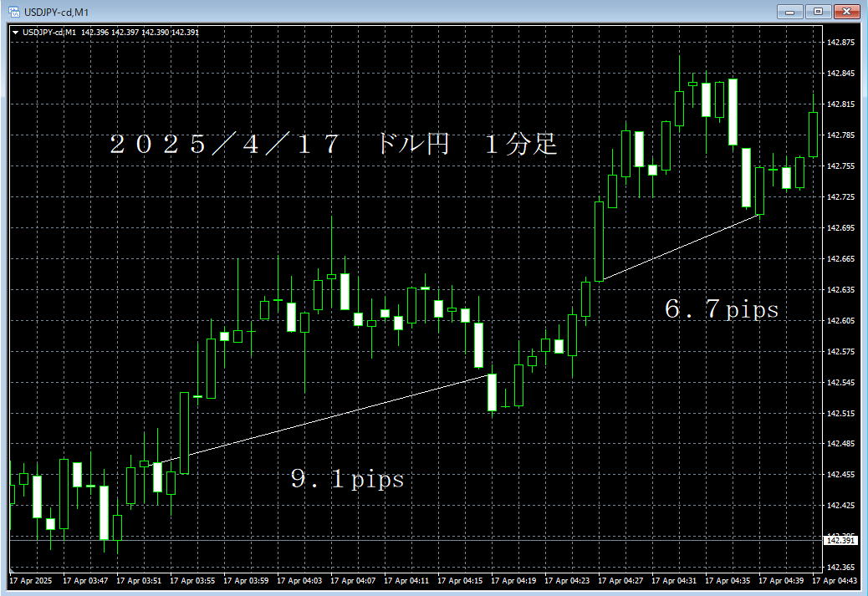Select the upper trendline above the 6.7pips label
The width and height of the screenshot is (868, 596).
pos(681,248)
